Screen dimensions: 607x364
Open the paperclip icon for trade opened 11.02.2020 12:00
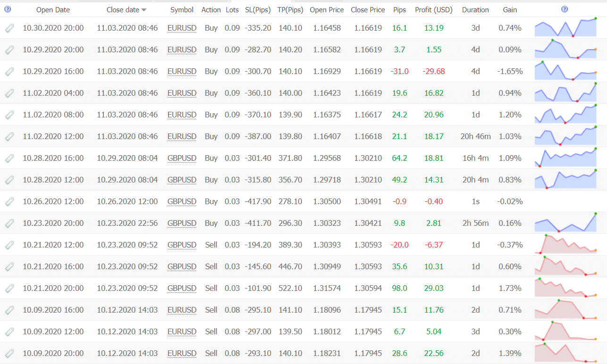pyautogui.click(x=9, y=137)
